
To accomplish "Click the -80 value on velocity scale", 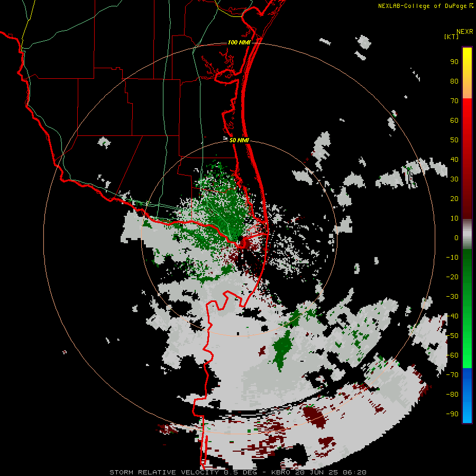I will (x=452, y=395).
